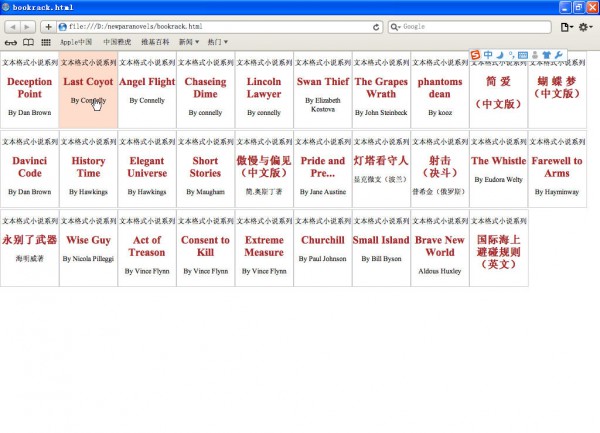Open the 维基百科 bookmark
Image resolution: width=600 pixels, height=433 pixels.
(155, 42)
